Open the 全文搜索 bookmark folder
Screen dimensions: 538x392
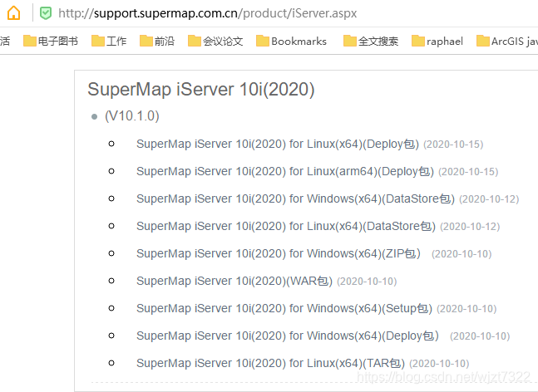tap(371, 42)
